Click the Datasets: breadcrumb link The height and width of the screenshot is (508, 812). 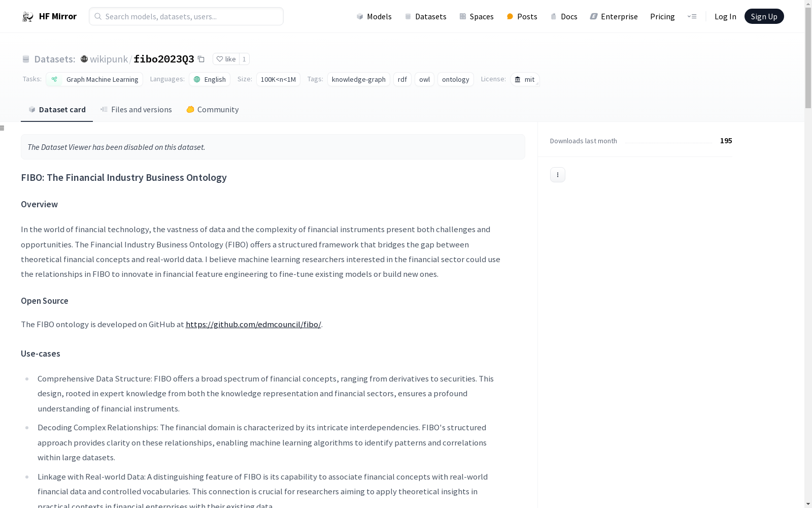point(54,59)
